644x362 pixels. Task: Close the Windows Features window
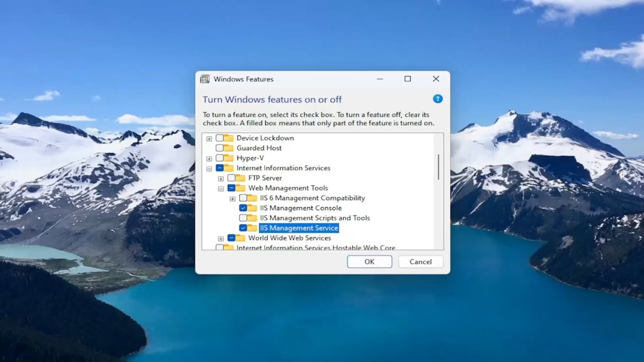(436, 79)
